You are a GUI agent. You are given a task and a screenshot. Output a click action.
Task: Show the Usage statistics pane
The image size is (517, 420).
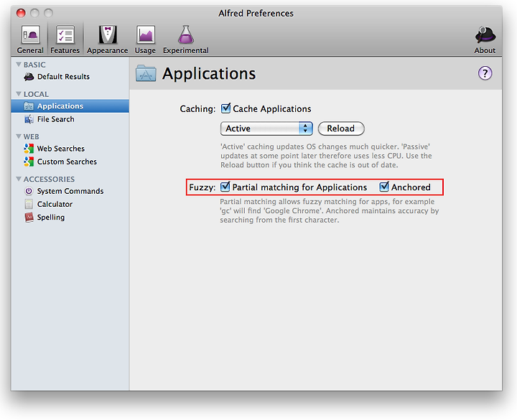pos(145,39)
